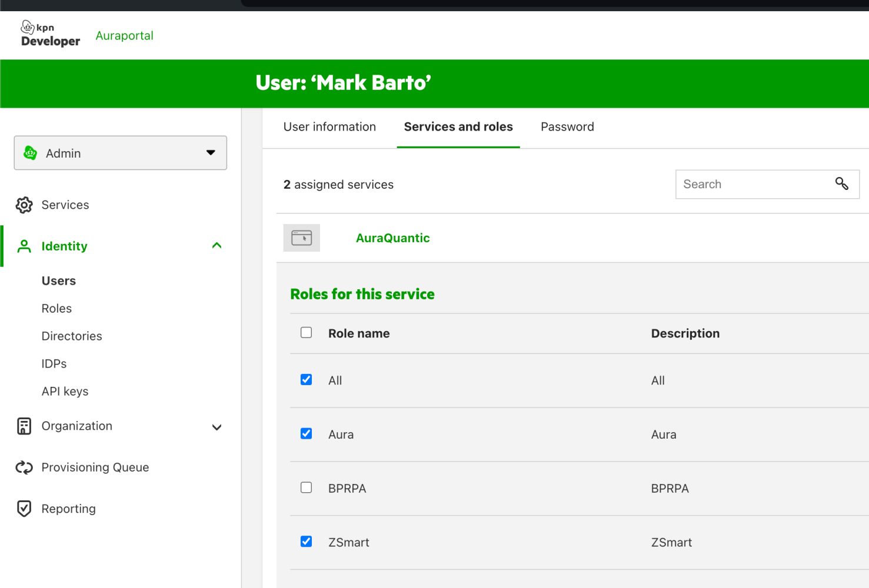Click the KPN Developer logo
869x588 pixels.
(50, 34)
